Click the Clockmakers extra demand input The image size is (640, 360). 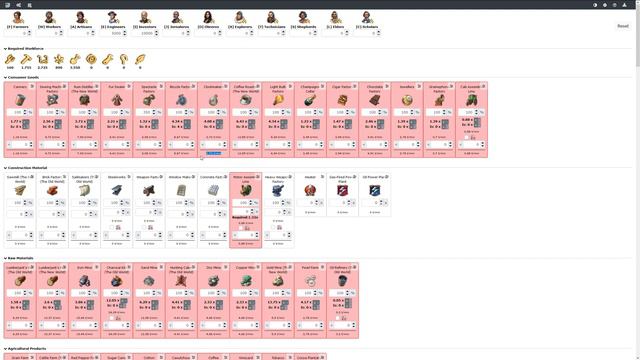(213, 144)
